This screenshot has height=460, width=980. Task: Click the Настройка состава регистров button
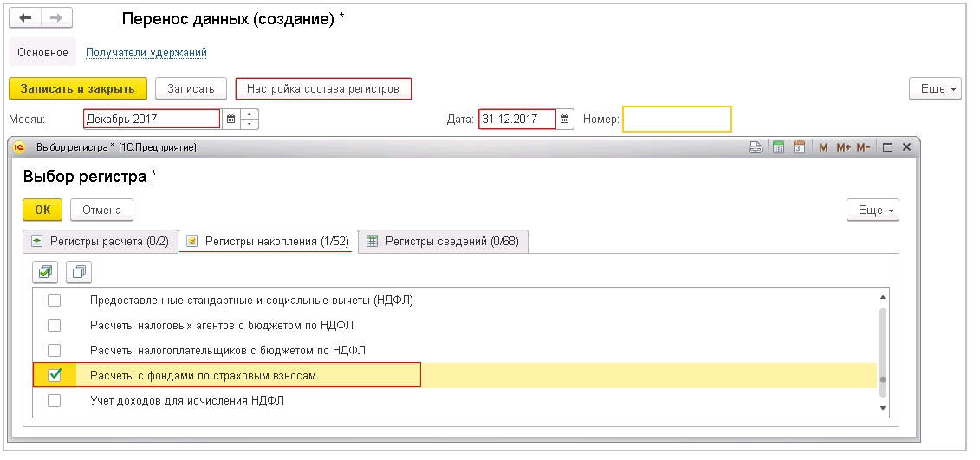pos(323,88)
